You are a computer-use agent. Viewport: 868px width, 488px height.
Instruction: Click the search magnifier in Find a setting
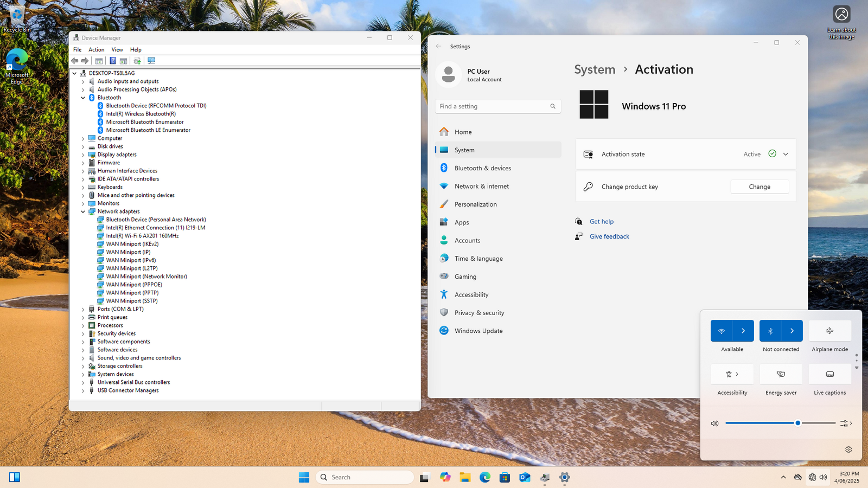click(553, 106)
